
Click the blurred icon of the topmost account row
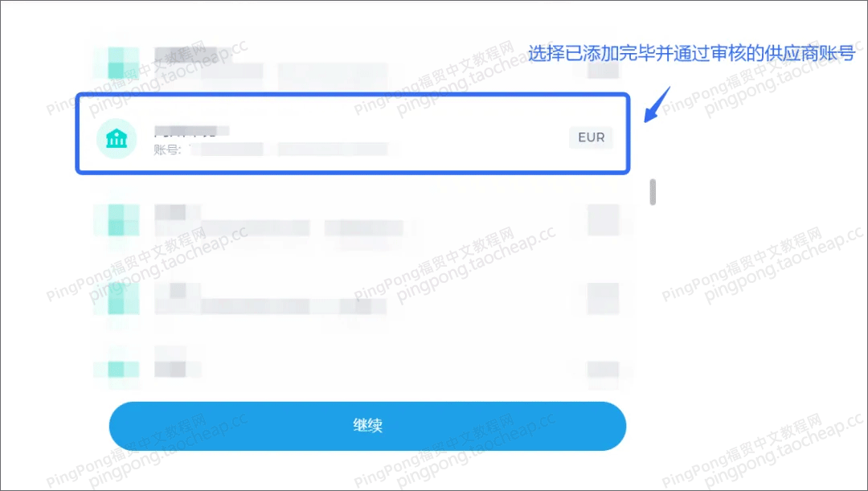pos(117,63)
